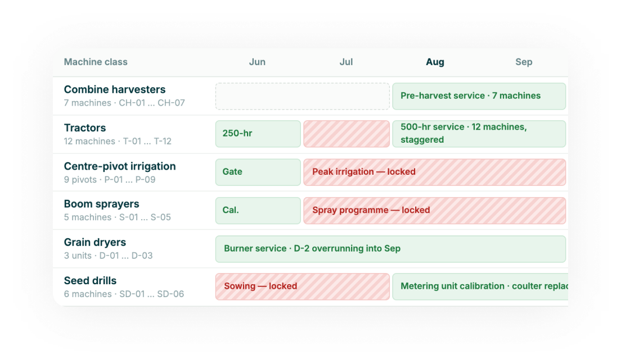The height and width of the screenshot is (364, 621).
Task: Open the Tractors 250-hr service block
Action: pyautogui.click(x=258, y=134)
